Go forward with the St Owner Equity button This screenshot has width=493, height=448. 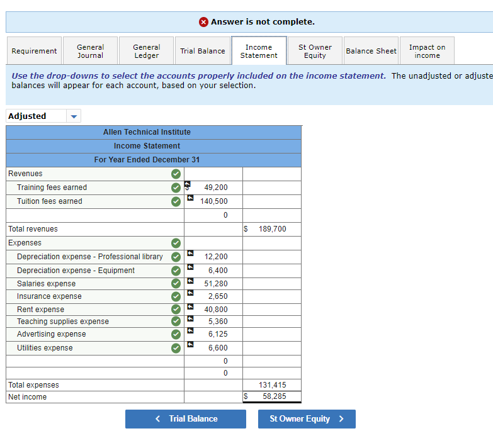pyautogui.click(x=307, y=419)
